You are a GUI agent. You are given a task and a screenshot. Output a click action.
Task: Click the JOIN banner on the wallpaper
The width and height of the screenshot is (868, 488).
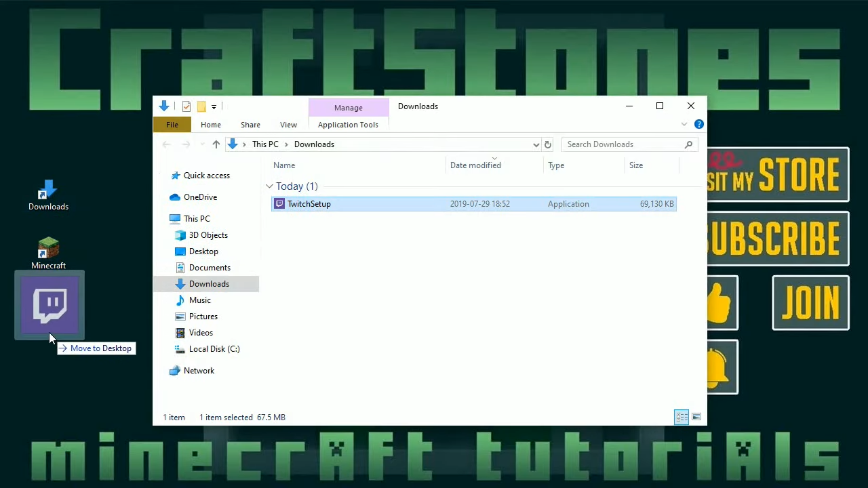click(810, 303)
